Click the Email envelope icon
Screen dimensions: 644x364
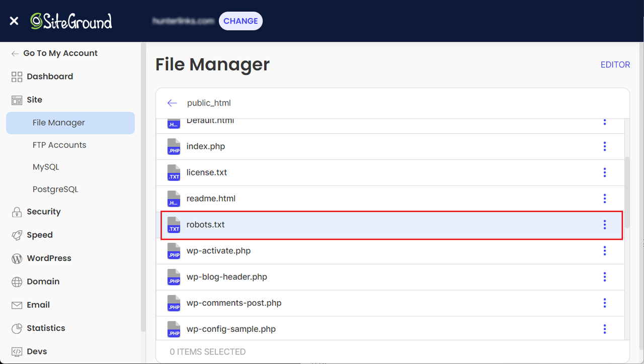[x=17, y=305]
